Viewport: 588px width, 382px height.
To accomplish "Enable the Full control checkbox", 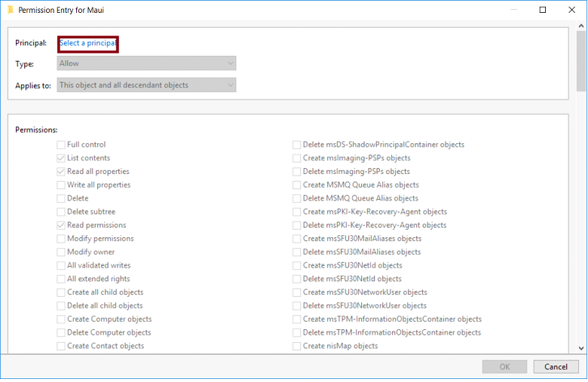I will point(61,145).
